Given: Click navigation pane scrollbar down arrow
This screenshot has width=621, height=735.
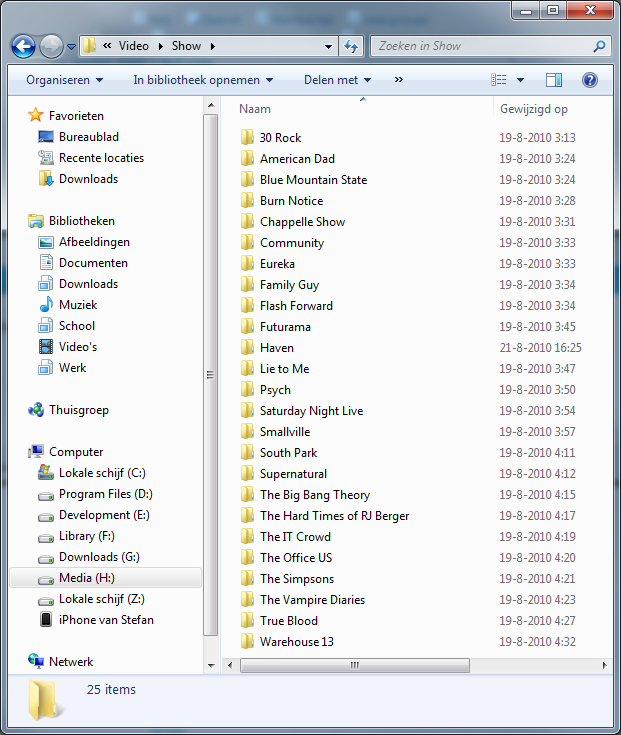Looking at the screenshot, I should click(x=211, y=666).
